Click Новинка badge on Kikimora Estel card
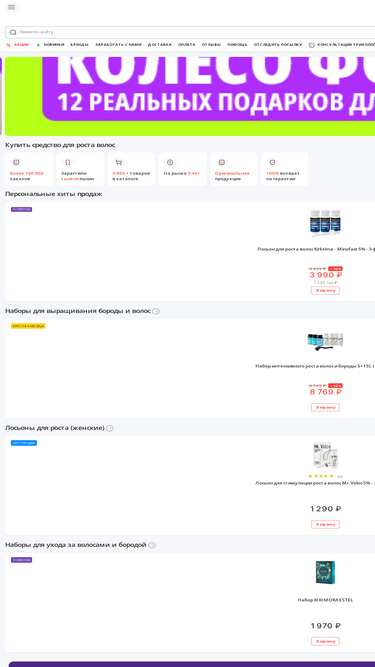Image resolution: width=375 pixels, height=667 pixels. coord(21,560)
